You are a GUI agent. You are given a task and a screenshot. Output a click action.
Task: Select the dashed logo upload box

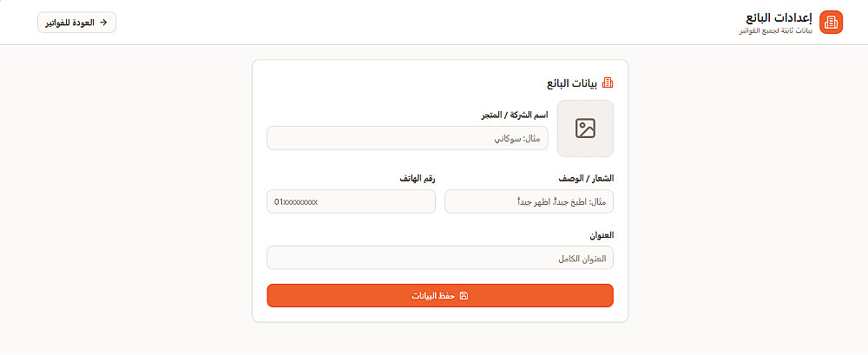pos(585,128)
